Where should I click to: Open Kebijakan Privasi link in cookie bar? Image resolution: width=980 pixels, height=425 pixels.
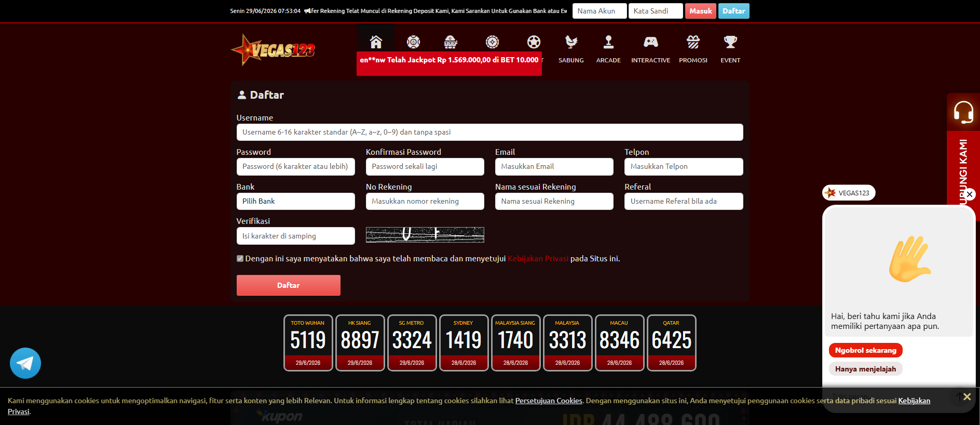[914, 401]
